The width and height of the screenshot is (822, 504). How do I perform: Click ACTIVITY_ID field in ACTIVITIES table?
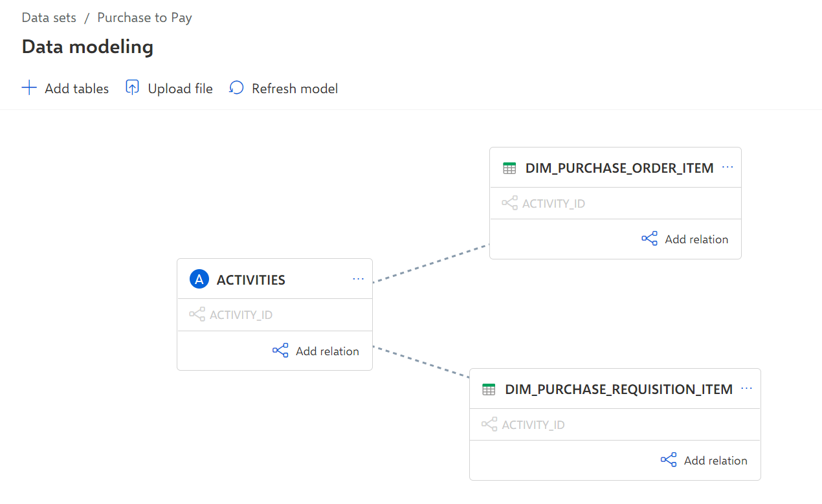pyautogui.click(x=274, y=315)
